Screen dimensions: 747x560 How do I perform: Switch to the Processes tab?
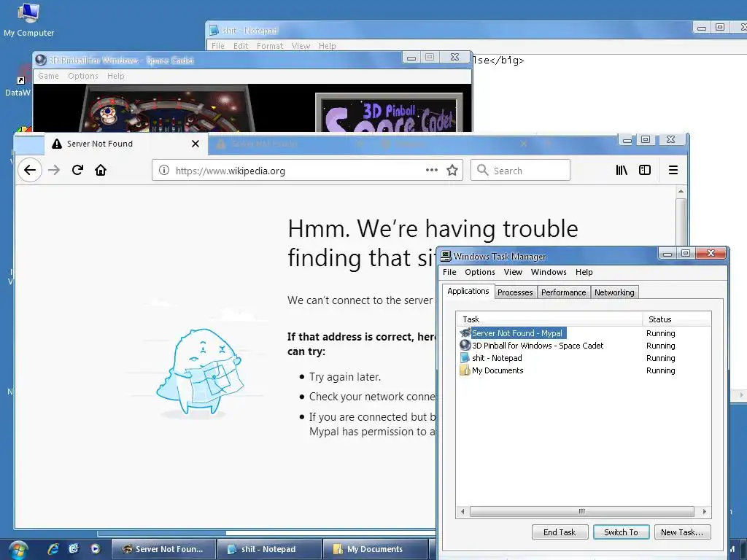tap(515, 292)
